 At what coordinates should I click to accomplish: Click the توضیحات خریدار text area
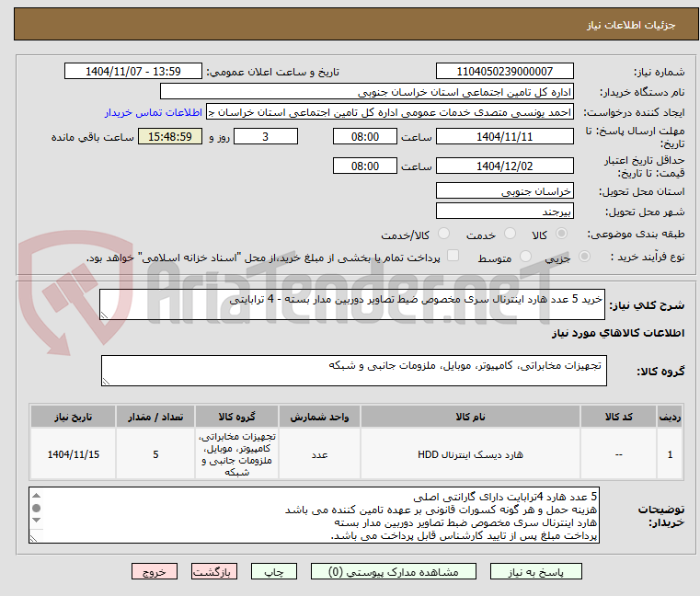pos(314,515)
